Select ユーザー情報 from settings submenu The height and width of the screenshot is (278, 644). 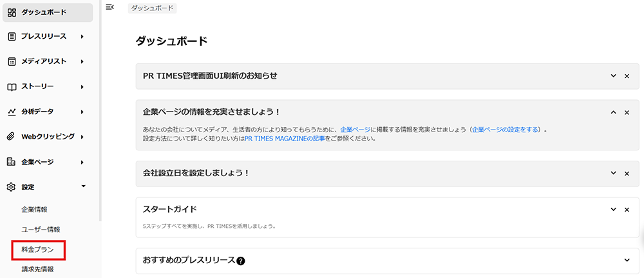click(x=41, y=229)
